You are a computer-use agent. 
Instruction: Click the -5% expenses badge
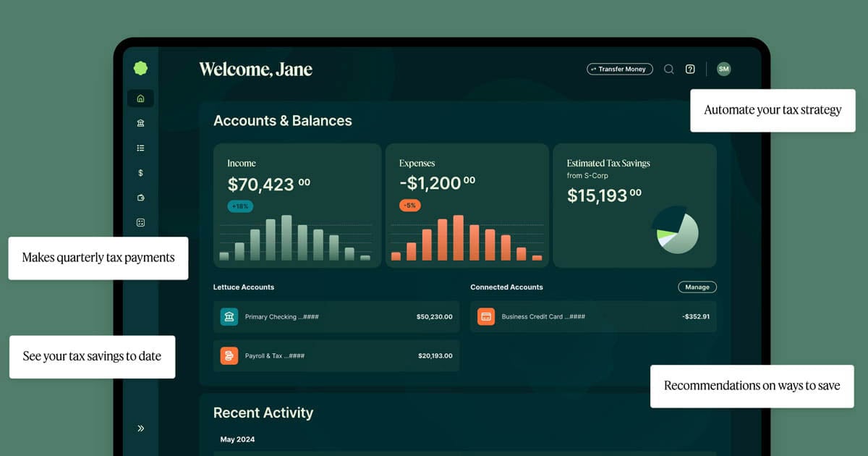[x=410, y=206]
